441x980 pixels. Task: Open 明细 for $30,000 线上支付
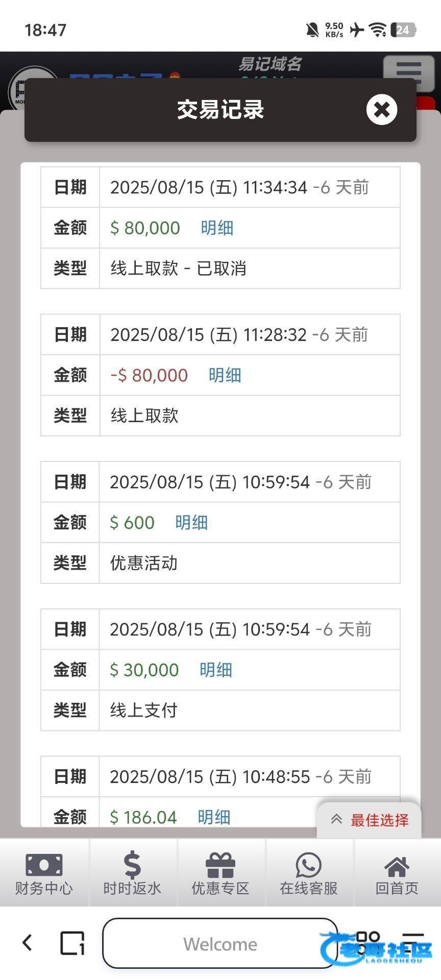pos(216,670)
